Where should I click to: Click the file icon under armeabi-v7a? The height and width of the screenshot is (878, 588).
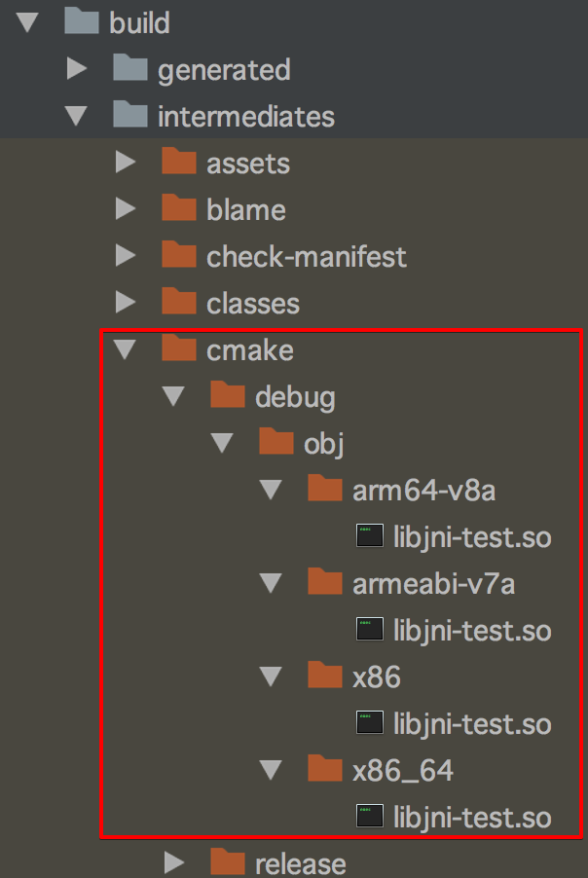[370, 630]
